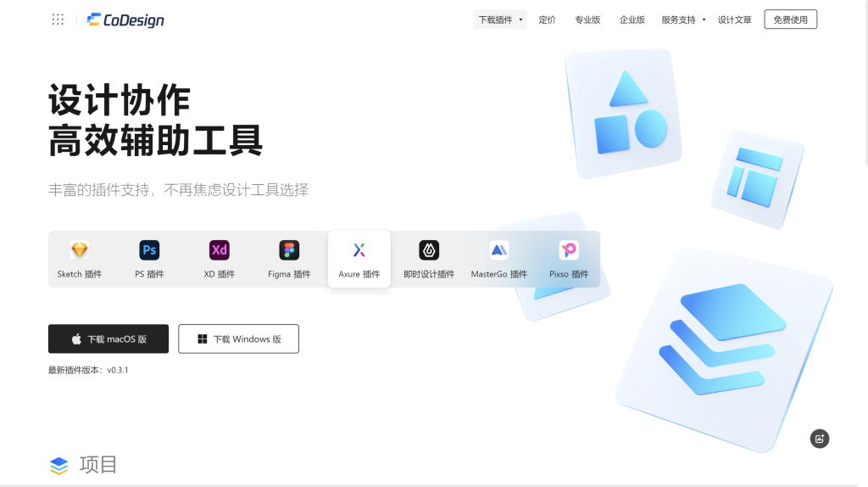Click the 免费使用 button

click(790, 20)
